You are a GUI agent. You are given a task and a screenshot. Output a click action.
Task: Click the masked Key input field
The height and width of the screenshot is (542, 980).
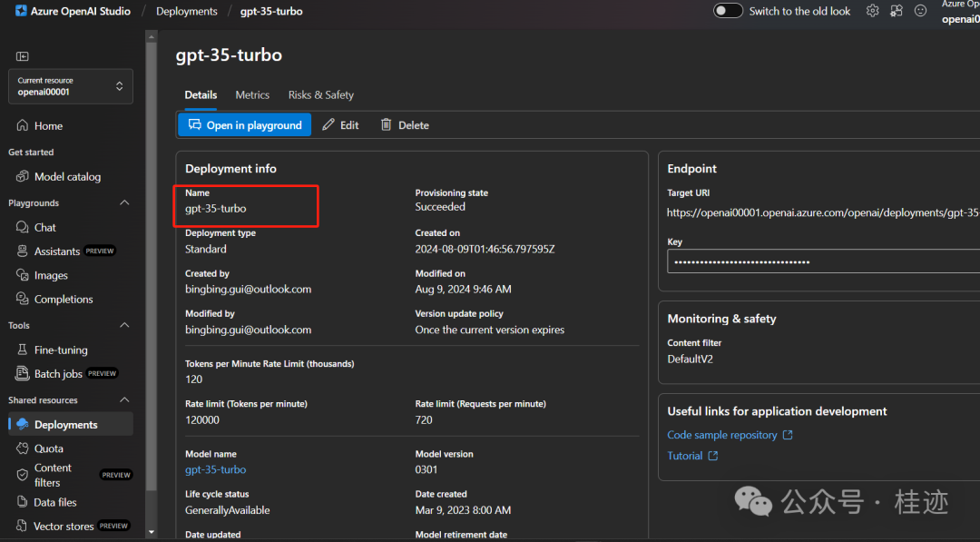(824, 261)
